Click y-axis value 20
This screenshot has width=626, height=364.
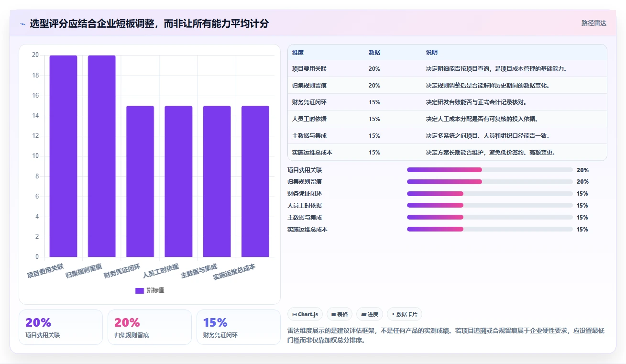(x=35, y=55)
